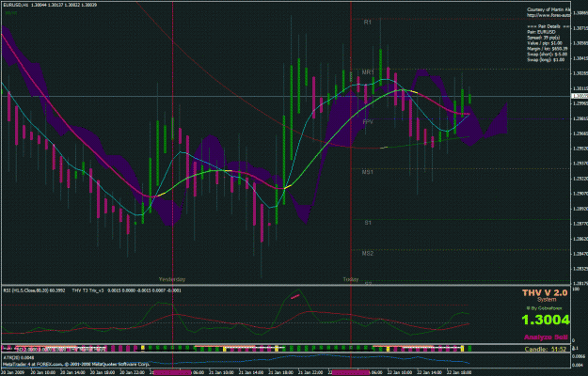Click the 22 Jan 18:00 time axis label
588x376 pixels.
460,373
